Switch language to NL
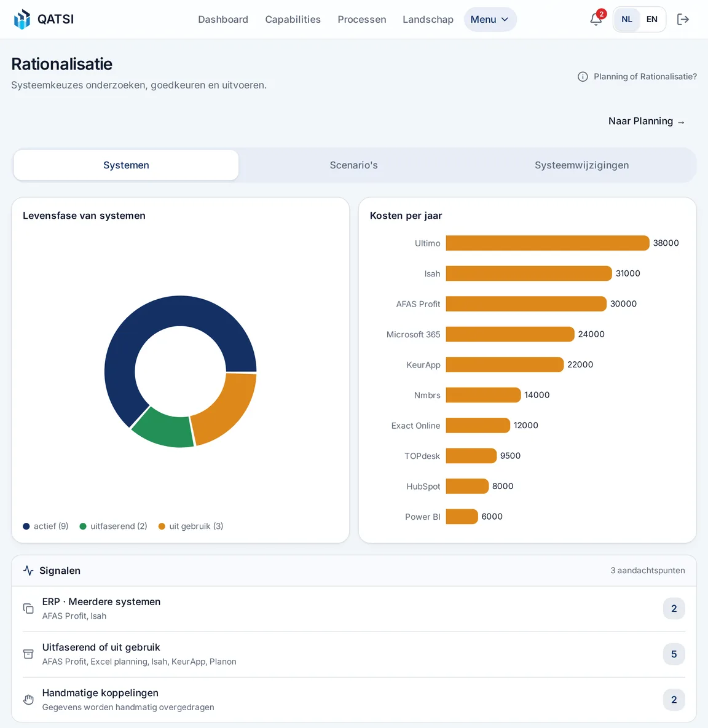Viewport: 708px width, 728px height. (x=627, y=20)
